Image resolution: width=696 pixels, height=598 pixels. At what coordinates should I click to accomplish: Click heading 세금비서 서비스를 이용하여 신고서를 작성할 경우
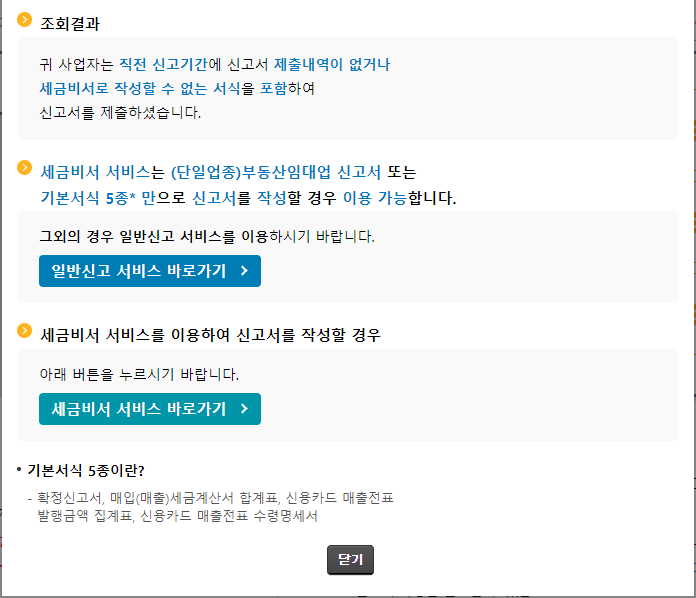pyautogui.click(x=210, y=335)
